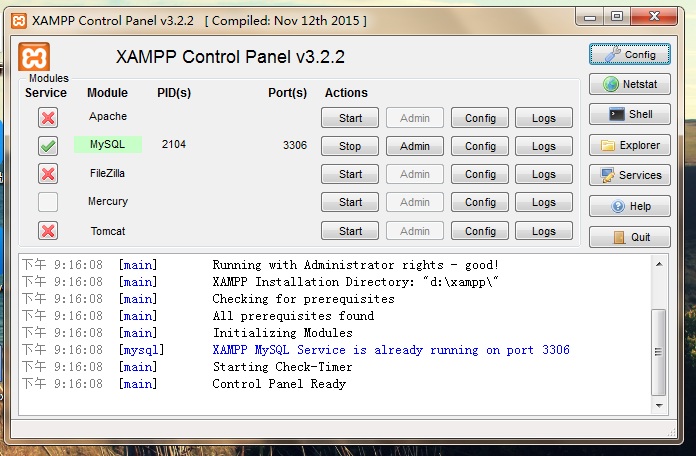View MySQL Logs
The height and width of the screenshot is (456, 696).
[544, 146]
